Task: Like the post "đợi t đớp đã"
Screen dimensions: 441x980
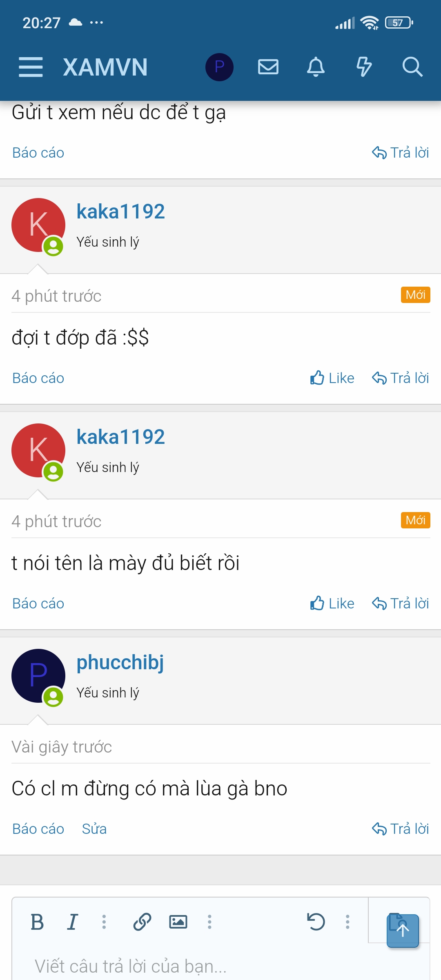Action: (332, 378)
